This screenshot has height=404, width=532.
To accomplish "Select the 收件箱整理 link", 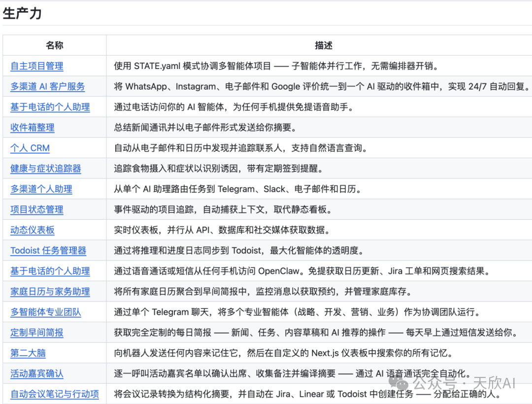I will pos(32,128).
